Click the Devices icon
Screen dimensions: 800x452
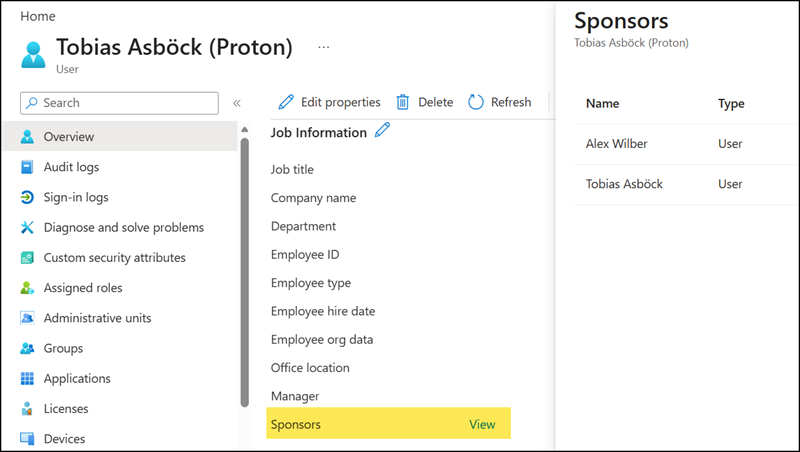(x=27, y=439)
